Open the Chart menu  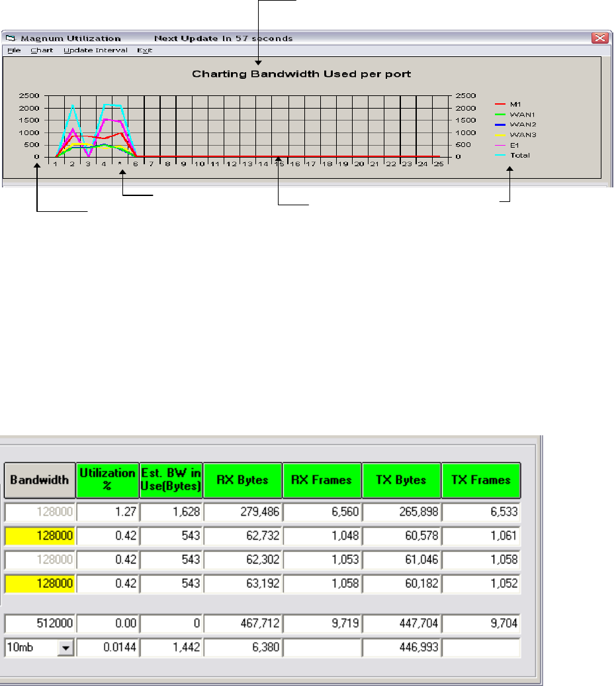[x=42, y=50]
